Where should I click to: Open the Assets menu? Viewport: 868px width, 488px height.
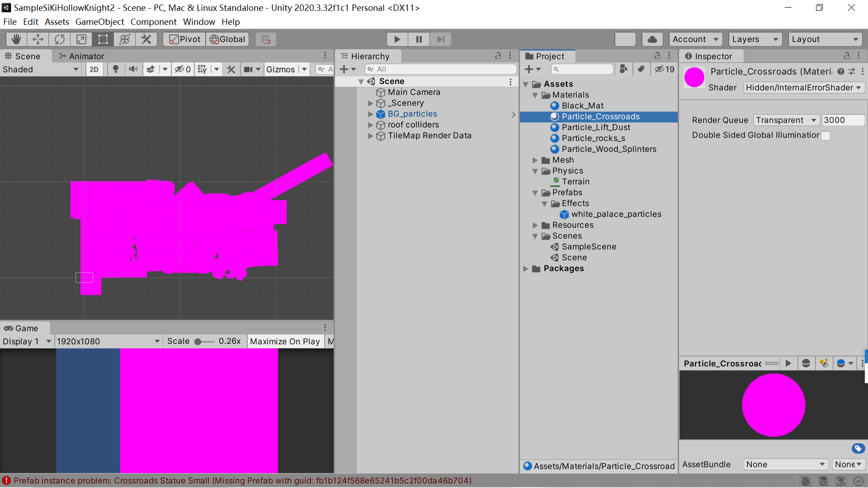pos(57,22)
